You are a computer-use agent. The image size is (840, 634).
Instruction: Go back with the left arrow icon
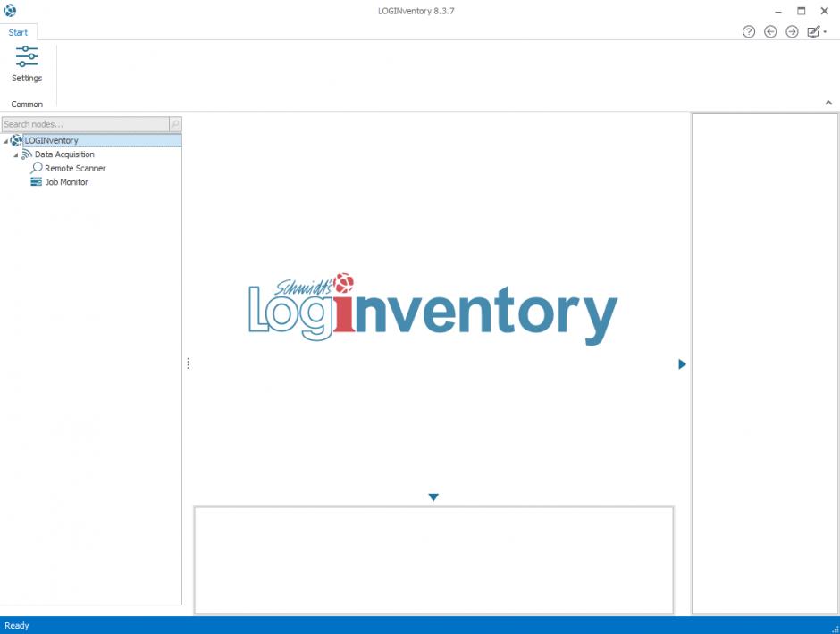[769, 31]
